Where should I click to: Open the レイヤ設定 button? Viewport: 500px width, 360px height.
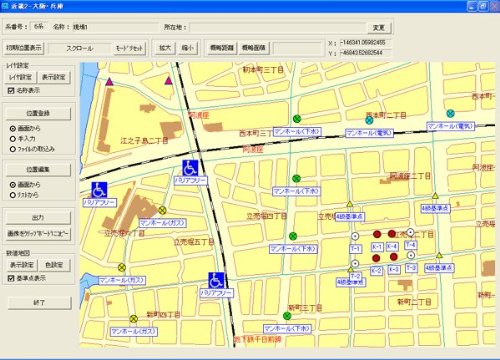pos(20,77)
